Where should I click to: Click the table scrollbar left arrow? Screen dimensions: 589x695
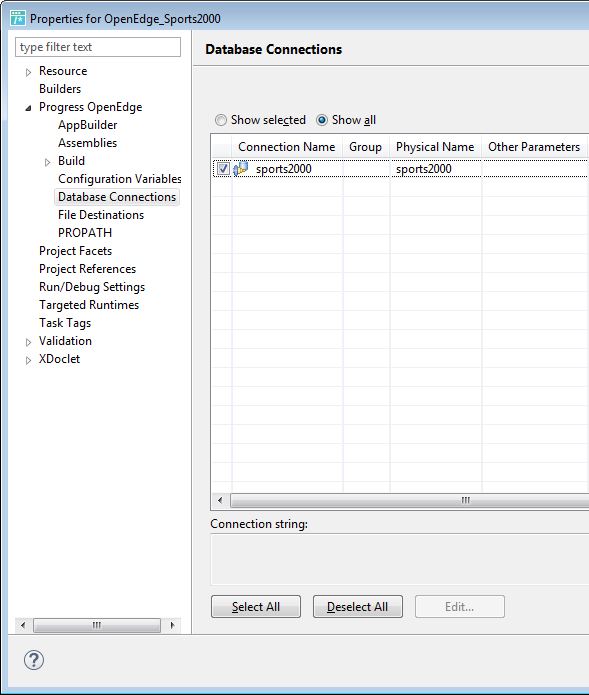pos(220,500)
